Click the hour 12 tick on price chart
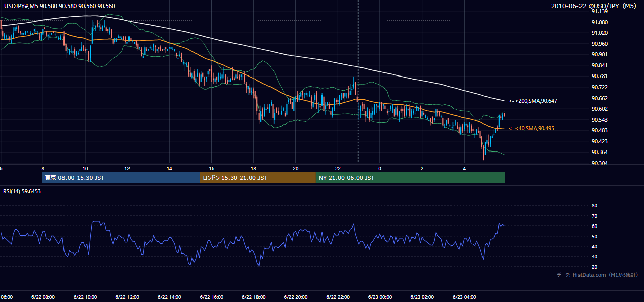Image resolution: width=644 pixels, height=302 pixels. click(x=127, y=169)
